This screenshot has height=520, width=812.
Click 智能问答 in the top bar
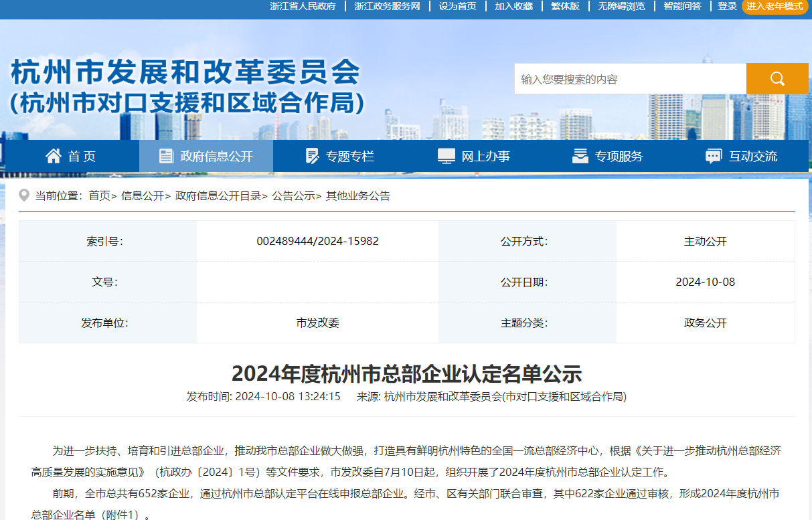click(x=682, y=6)
